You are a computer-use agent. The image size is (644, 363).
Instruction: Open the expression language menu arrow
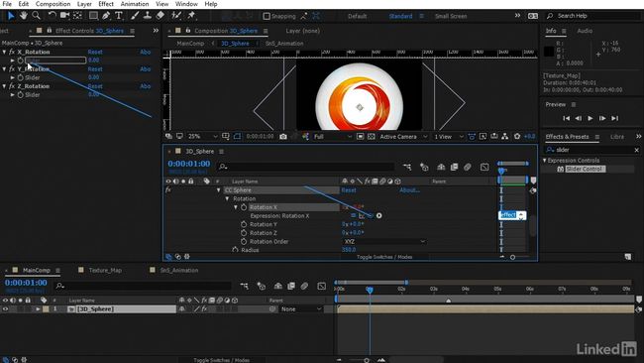[378, 215]
